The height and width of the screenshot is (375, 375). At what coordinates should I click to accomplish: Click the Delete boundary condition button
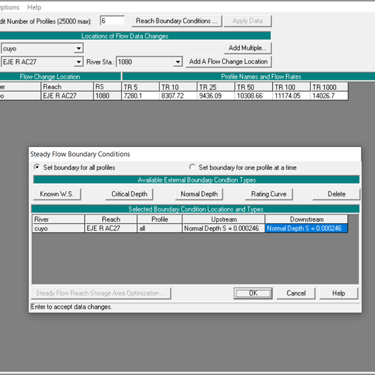336,194
